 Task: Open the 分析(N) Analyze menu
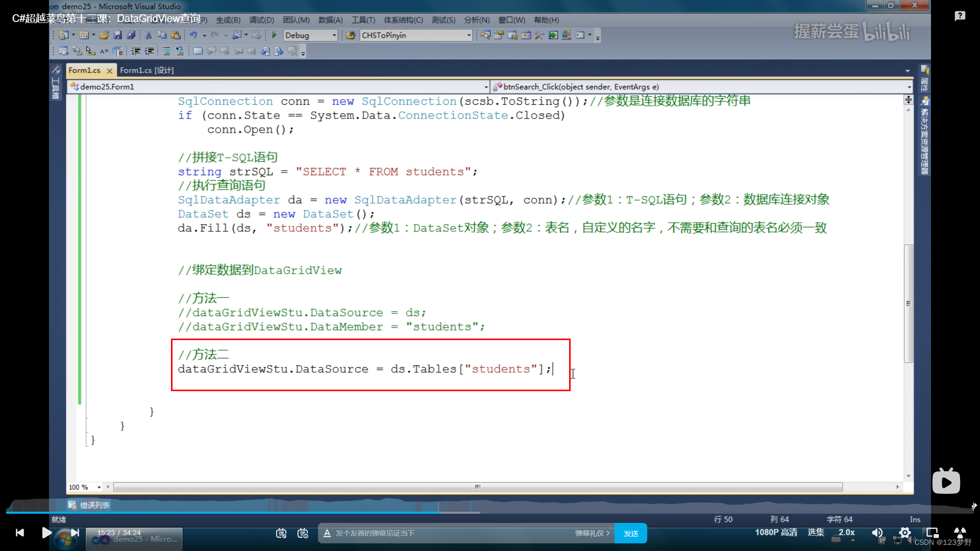click(x=477, y=20)
